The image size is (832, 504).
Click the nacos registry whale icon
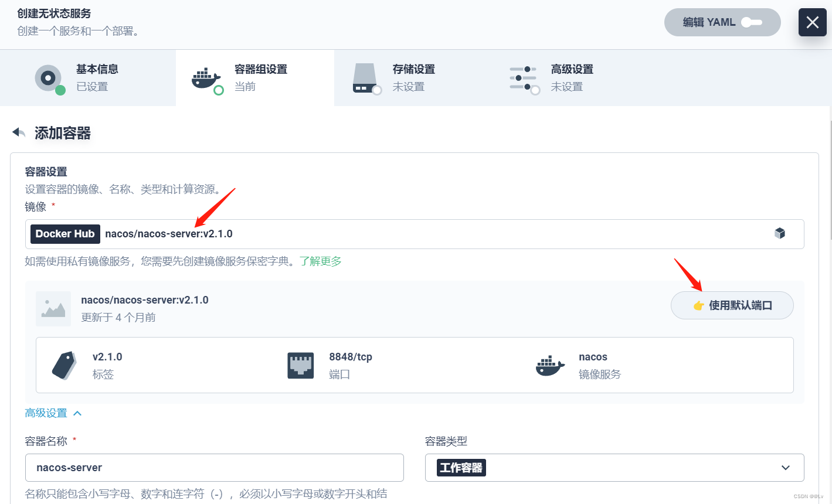(550, 365)
